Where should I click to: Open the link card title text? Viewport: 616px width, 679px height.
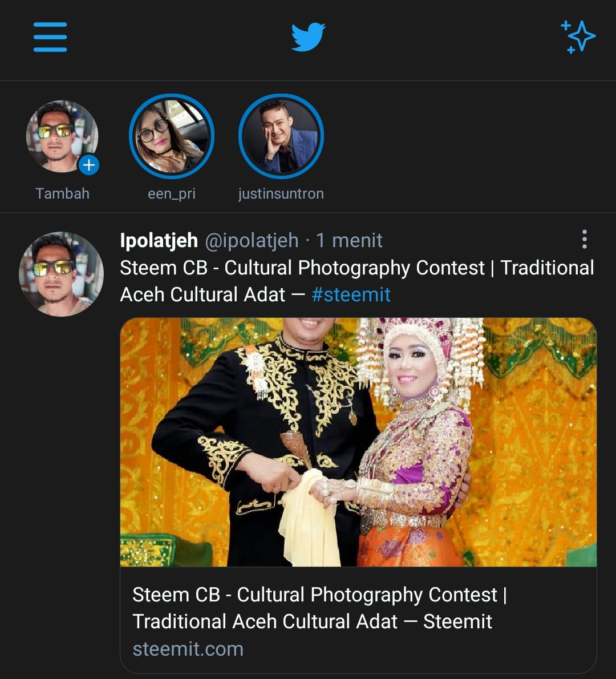click(x=319, y=608)
